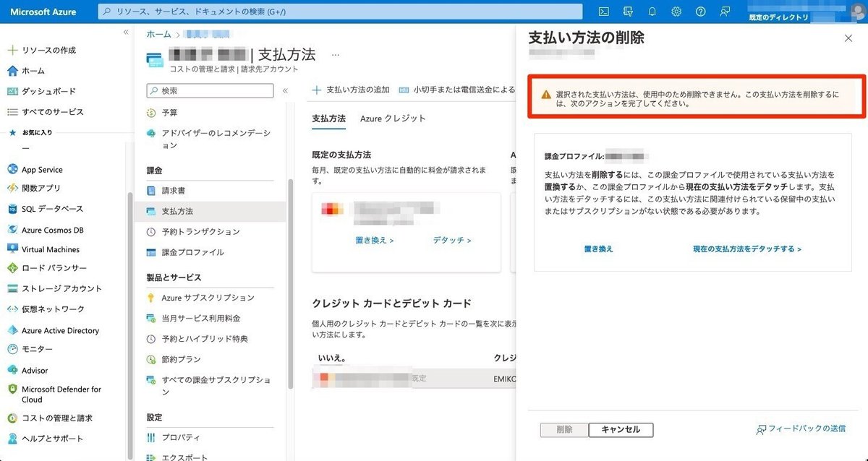Click the ヘルプとサポート icon

pos(12,439)
